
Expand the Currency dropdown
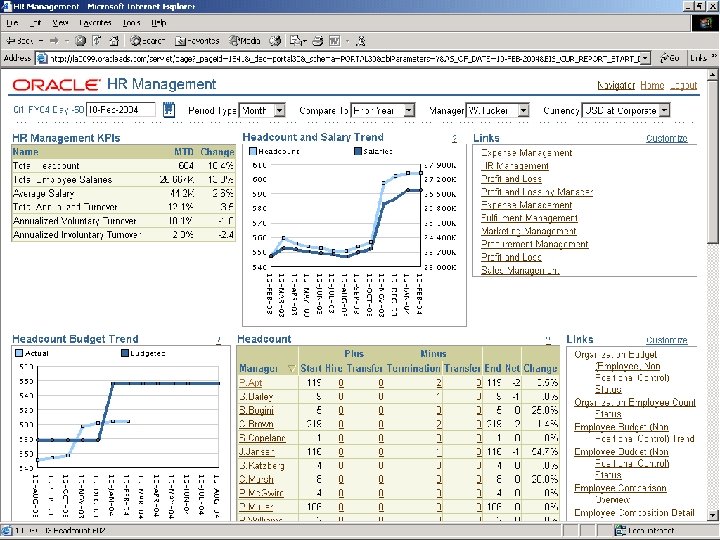[x=664, y=110]
